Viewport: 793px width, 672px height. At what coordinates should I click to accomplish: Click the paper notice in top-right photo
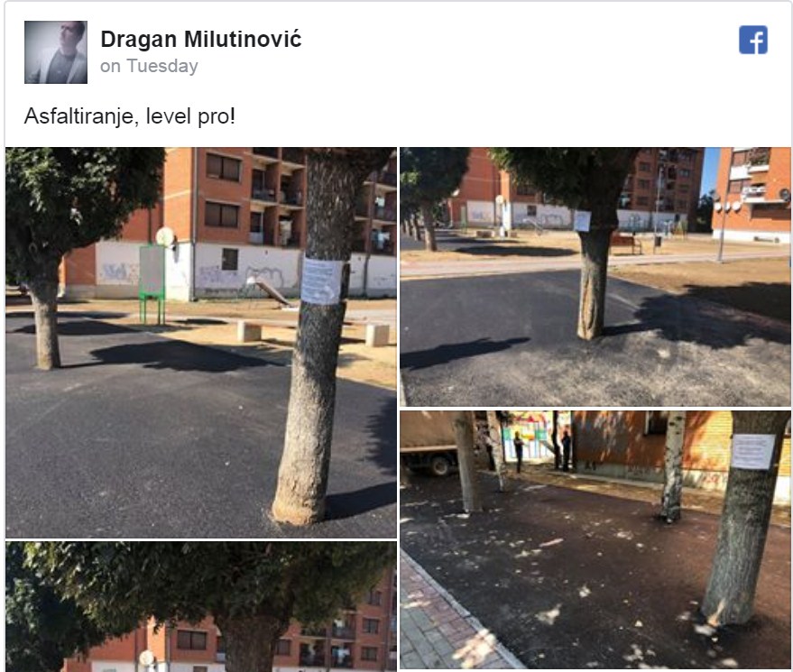pyautogui.click(x=582, y=221)
